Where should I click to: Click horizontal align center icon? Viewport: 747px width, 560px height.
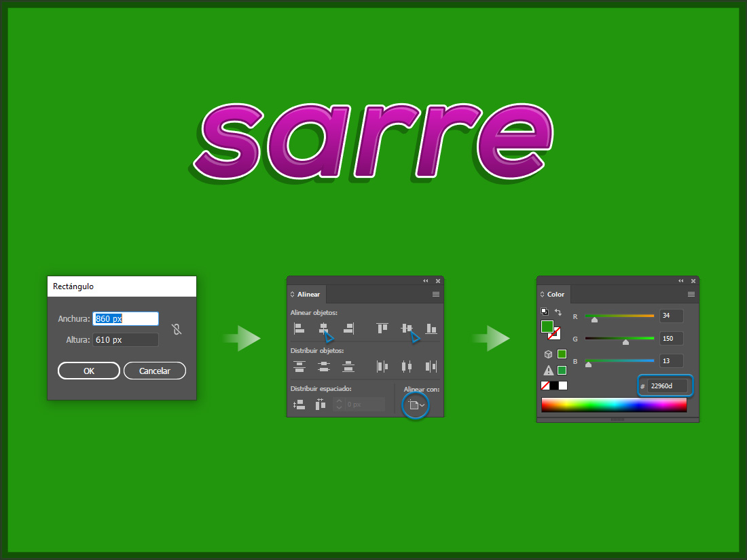pyautogui.click(x=323, y=329)
